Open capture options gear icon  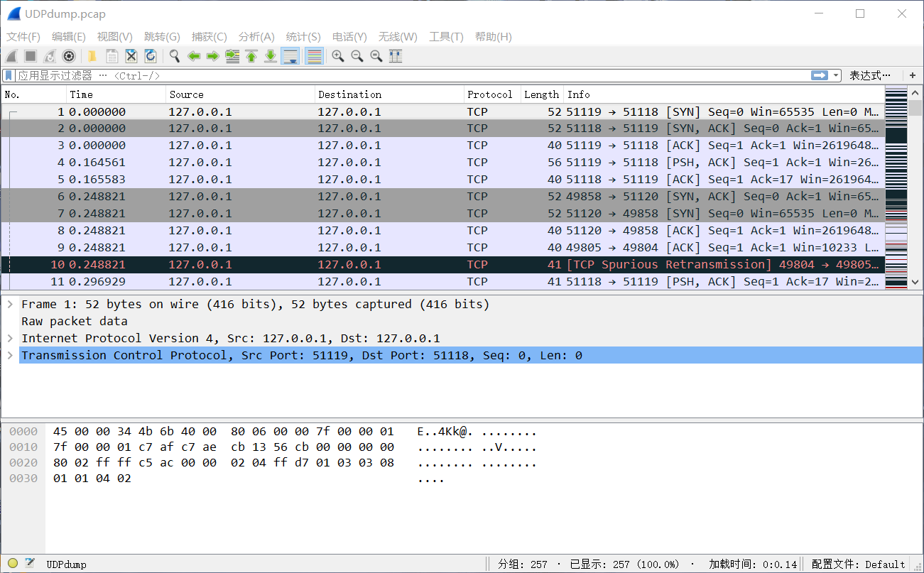pos(69,56)
